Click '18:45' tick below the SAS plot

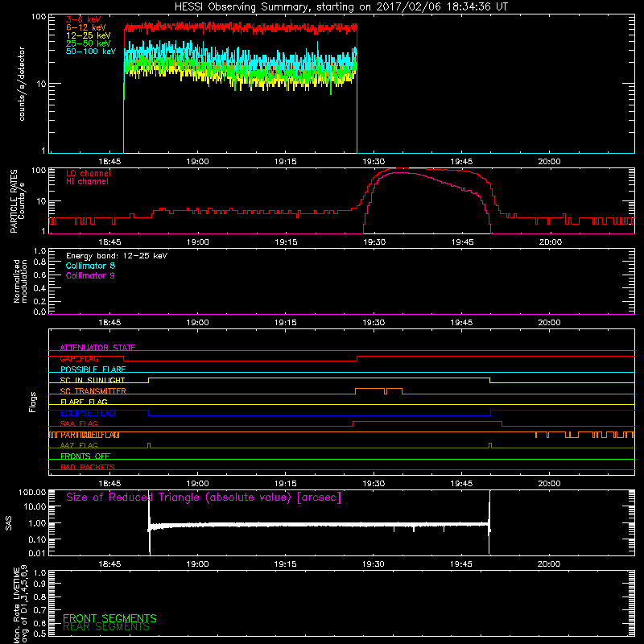pos(109,564)
